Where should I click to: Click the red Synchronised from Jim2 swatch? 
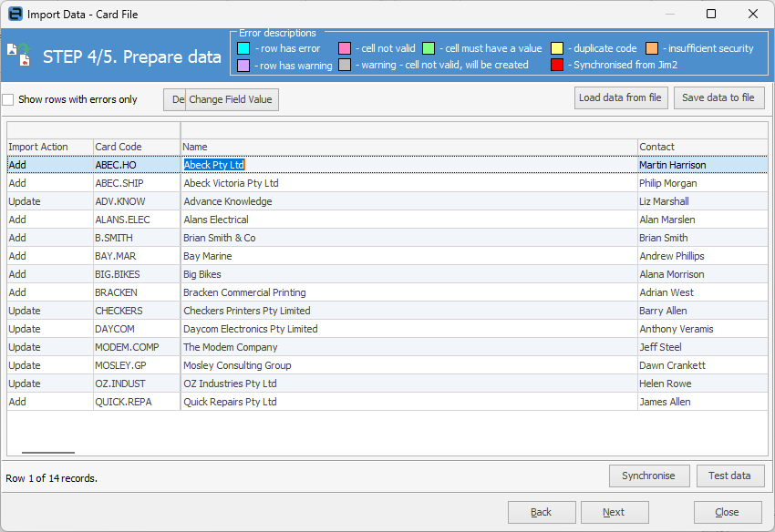tap(557, 66)
